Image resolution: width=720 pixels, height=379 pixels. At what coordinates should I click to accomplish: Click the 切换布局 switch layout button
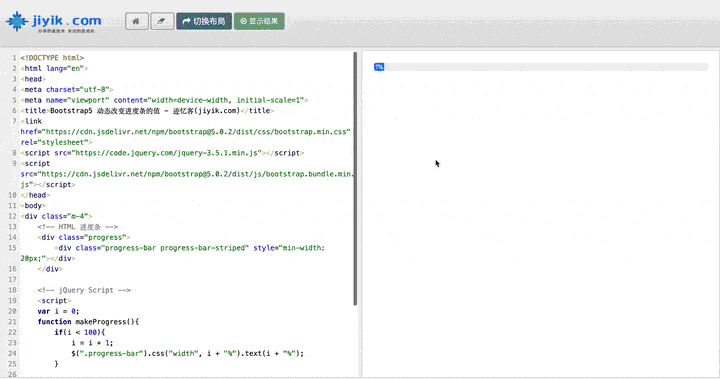pos(204,21)
